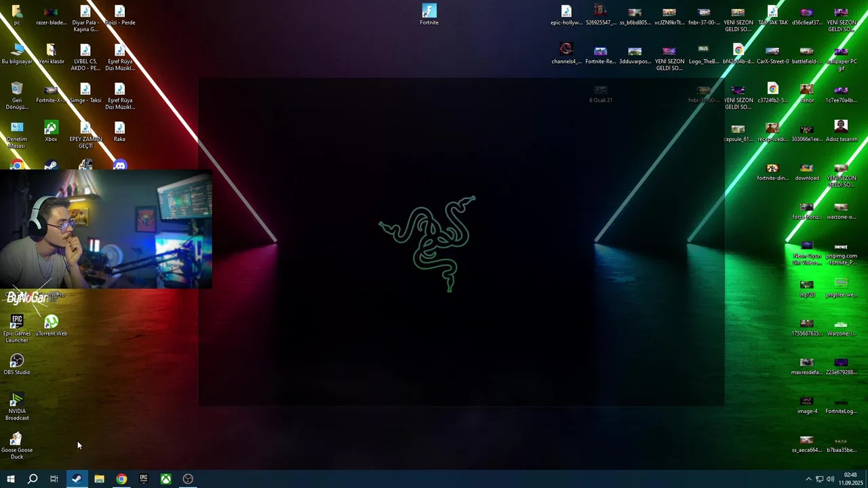Viewport: 868px width, 488px height.
Task: Open the clock showing 02:48 11.09.2025
Action: click(850, 479)
